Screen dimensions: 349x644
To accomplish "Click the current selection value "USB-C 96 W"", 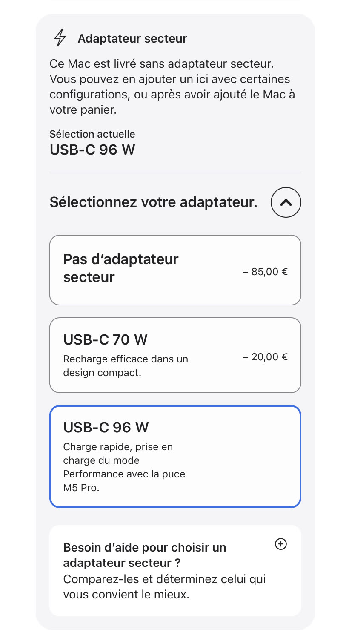I will point(92,150).
